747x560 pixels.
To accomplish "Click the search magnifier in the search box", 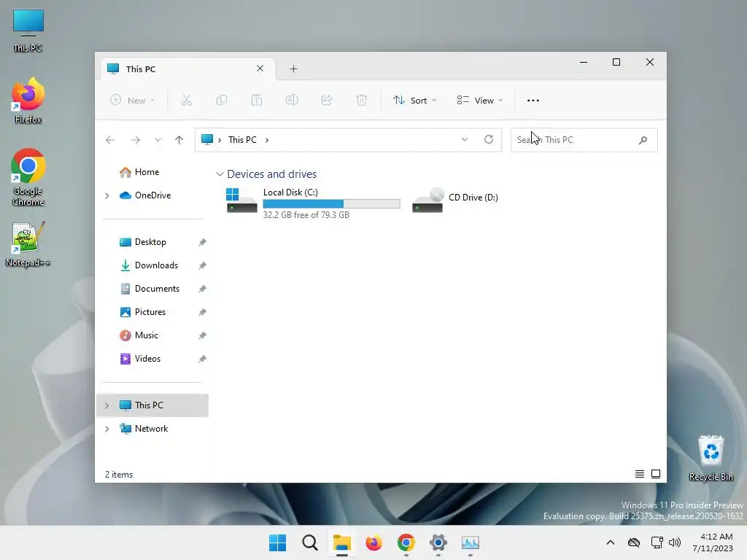I will click(x=643, y=140).
